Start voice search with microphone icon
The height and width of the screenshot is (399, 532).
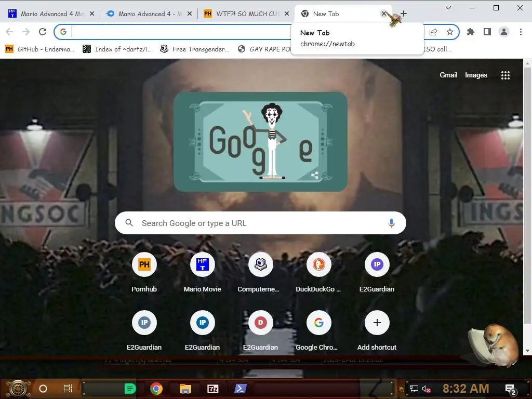coord(391,223)
